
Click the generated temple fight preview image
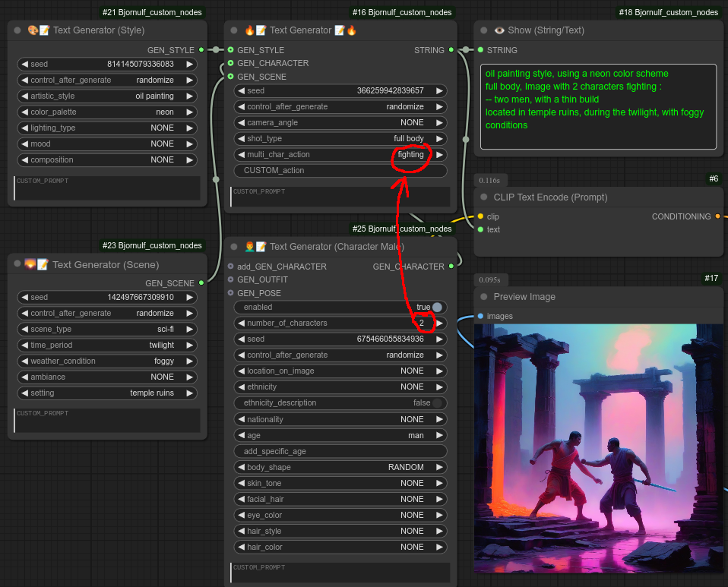(596, 448)
